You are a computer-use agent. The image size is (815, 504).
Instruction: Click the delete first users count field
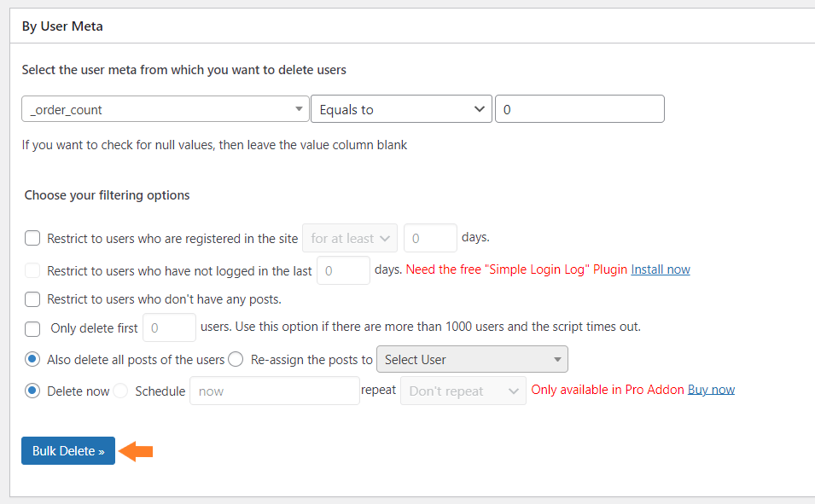tap(170, 327)
